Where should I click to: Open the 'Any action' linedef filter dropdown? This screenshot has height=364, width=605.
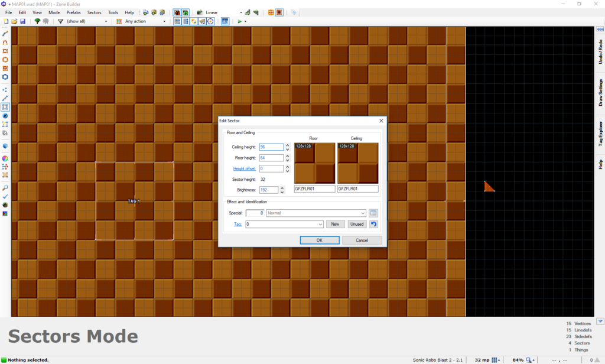[x=164, y=21]
